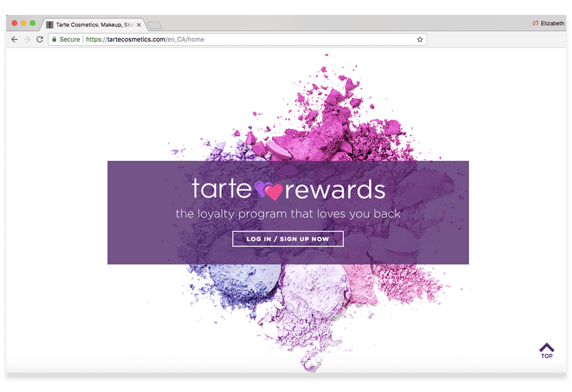Click the red close window button
Screen dimensions: 572x392
[x=15, y=23]
